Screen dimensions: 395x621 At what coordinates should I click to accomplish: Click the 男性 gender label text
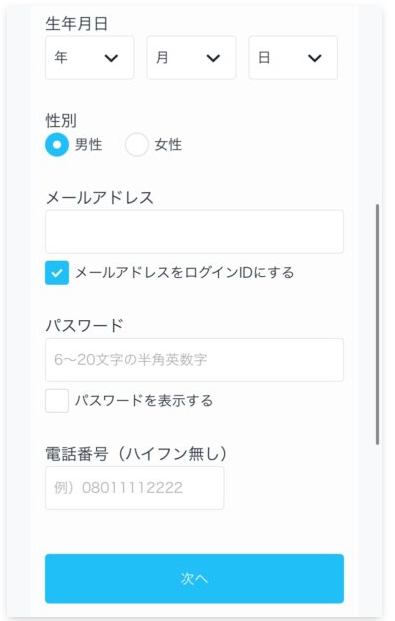[x=88, y=145]
